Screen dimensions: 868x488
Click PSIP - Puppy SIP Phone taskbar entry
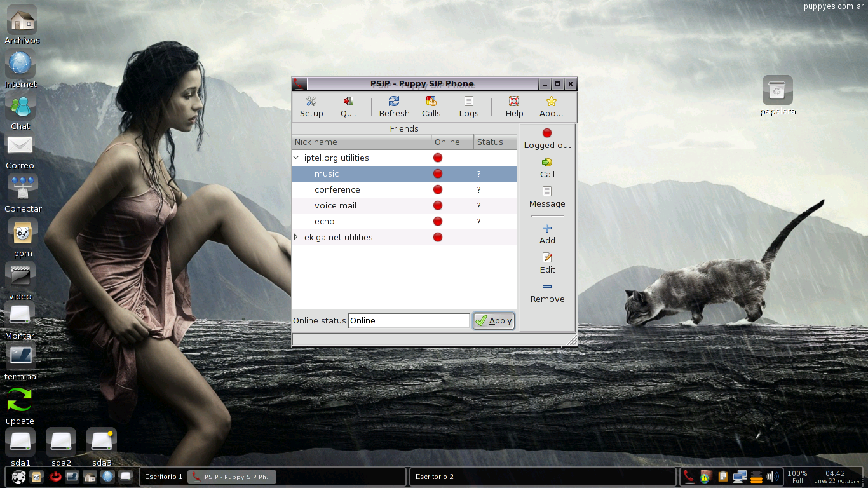[x=232, y=477]
